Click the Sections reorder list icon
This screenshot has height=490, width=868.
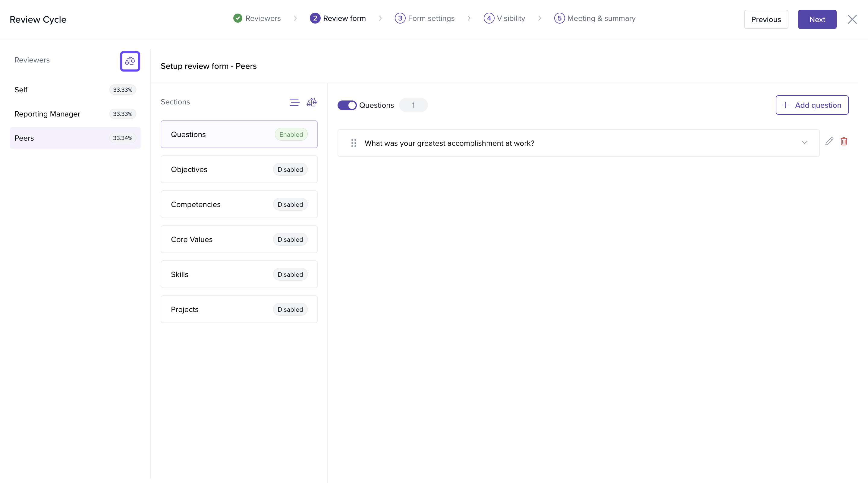294,102
